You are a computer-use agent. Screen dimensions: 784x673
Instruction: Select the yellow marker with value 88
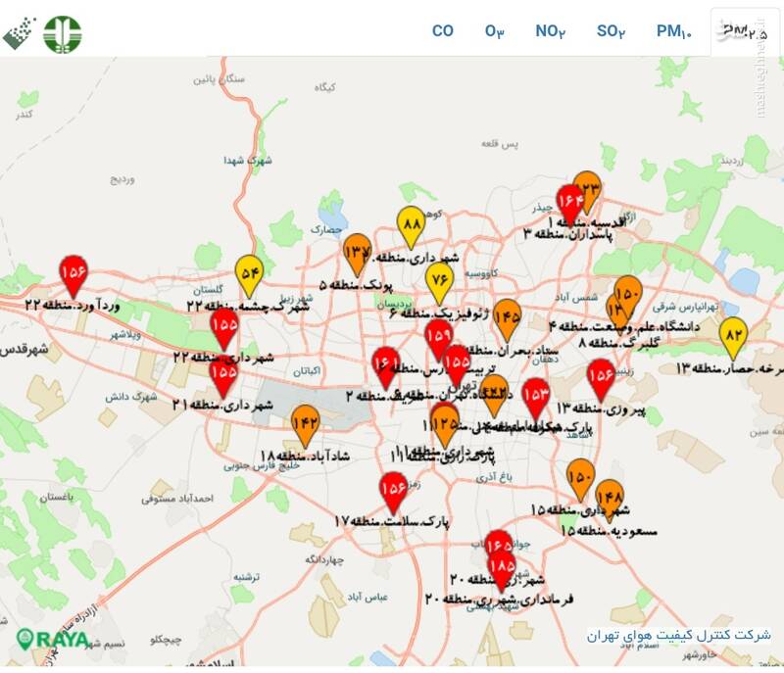(411, 226)
